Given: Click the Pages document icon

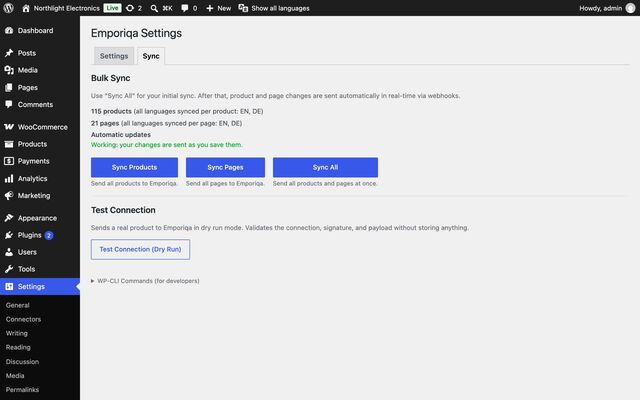Looking at the screenshot, I should [x=9, y=87].
